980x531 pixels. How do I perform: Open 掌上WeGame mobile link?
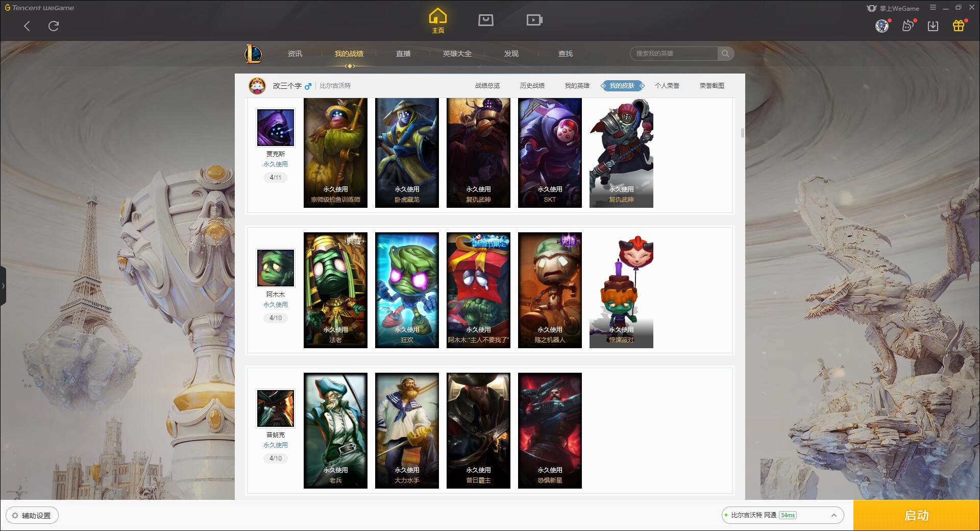(893, 8)
